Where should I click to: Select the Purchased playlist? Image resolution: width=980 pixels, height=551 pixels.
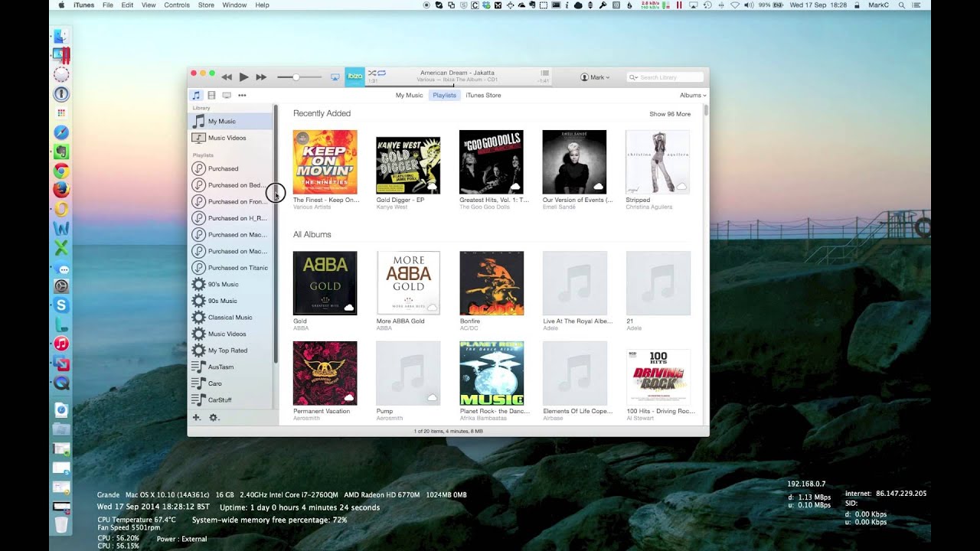[x=230, y=168]
